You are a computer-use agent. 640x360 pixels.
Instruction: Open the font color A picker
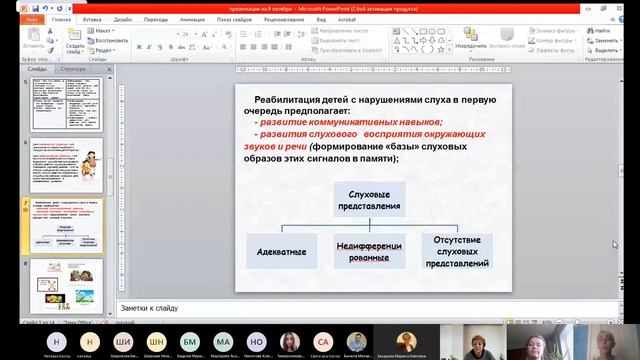pyautogui.click(x=224, y=47)
